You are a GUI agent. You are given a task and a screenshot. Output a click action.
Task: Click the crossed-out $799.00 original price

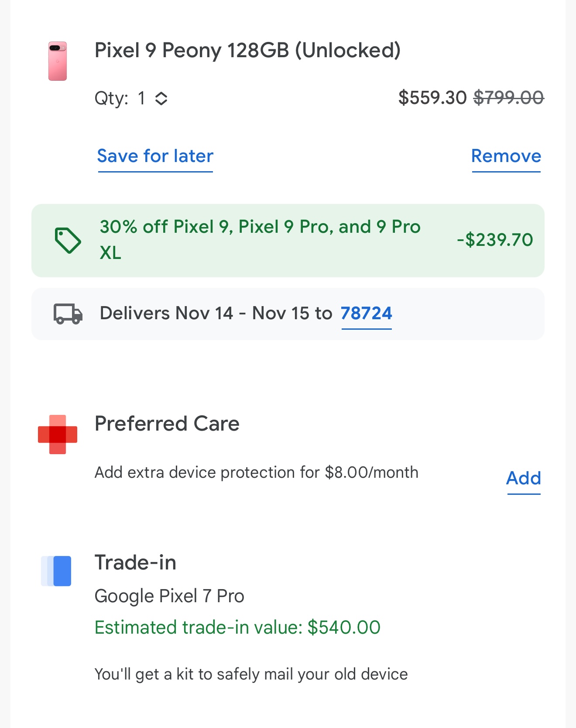508,98
